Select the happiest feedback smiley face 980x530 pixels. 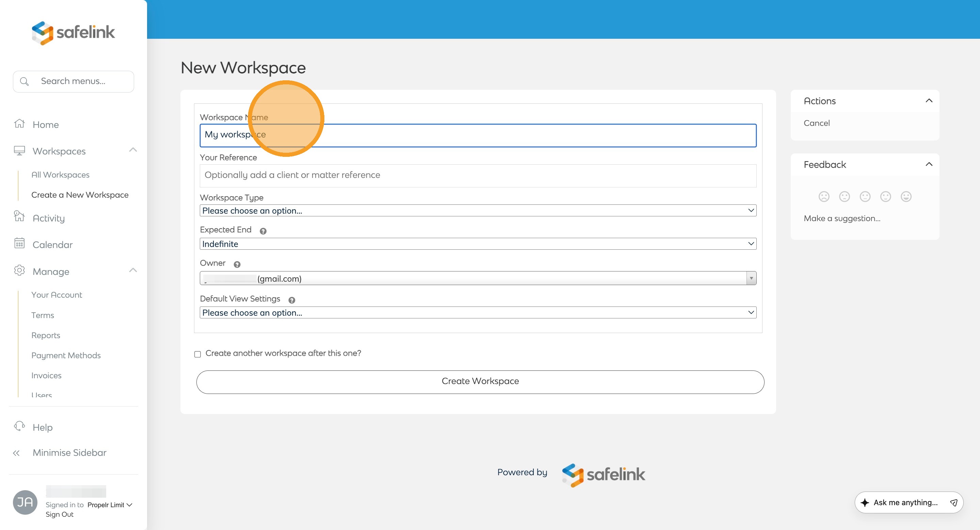pos(906,197)
